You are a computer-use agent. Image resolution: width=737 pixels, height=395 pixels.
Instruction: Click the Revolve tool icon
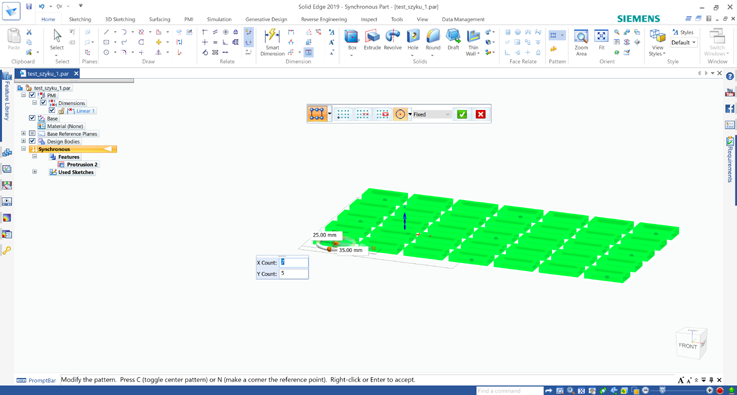point(392,40)
